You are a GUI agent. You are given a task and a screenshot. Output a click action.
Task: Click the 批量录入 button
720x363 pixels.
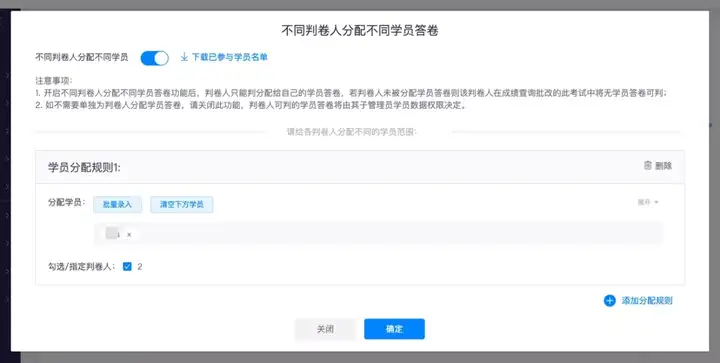[x=117, y=205]
